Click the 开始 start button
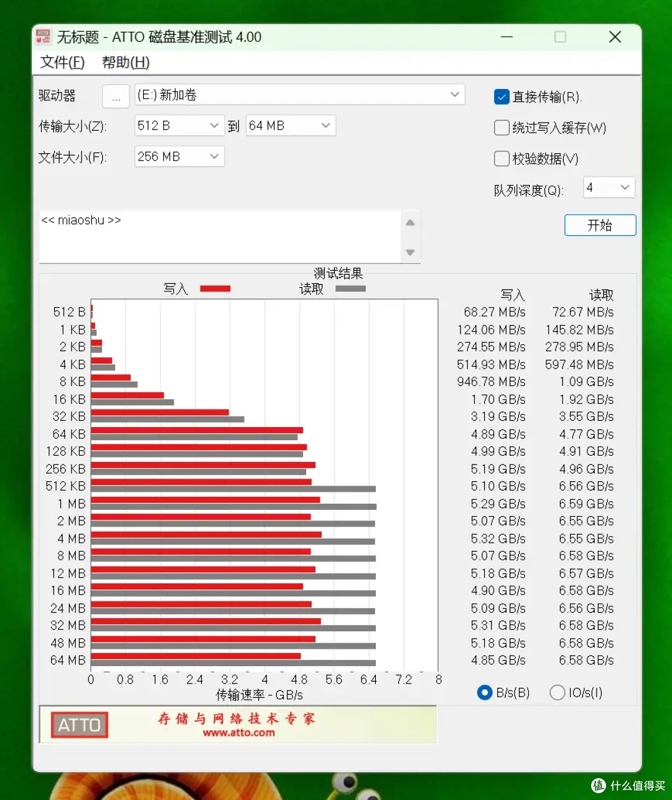This screenshot has height=800, width=672. 600,225
